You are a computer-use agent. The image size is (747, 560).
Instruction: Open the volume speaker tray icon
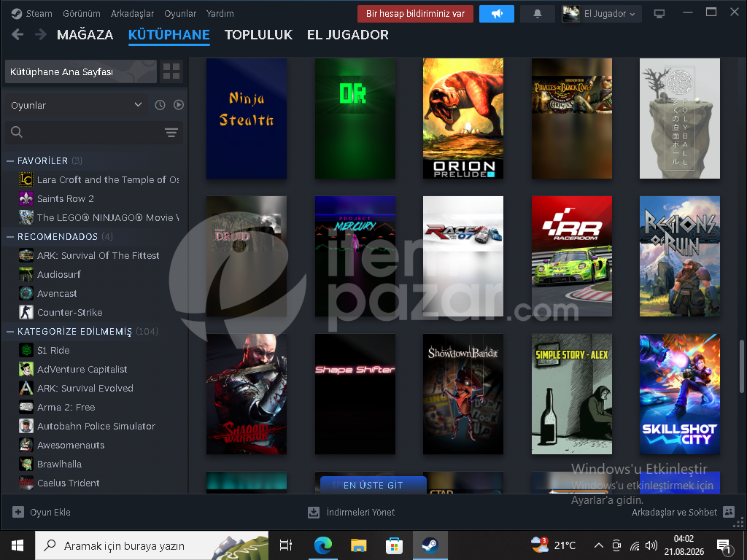[x=651, y=545]
